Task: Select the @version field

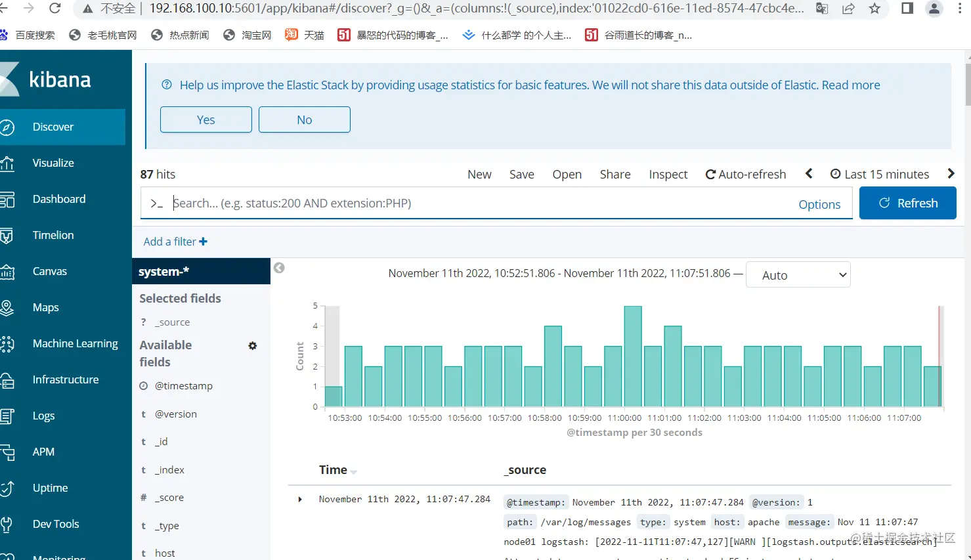Action: 176,414
